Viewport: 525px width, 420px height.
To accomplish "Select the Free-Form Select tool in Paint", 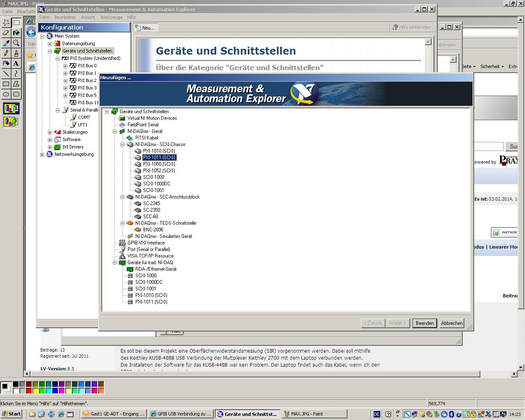I will coord(6,23).
